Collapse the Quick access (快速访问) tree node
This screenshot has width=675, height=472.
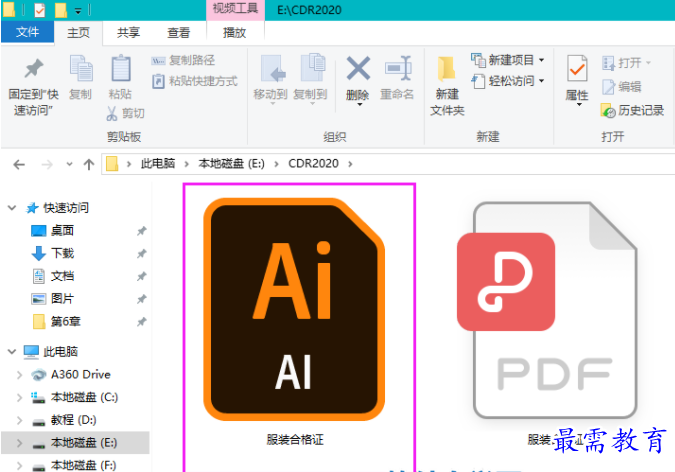pyautogui.click(x=12, y=208)
